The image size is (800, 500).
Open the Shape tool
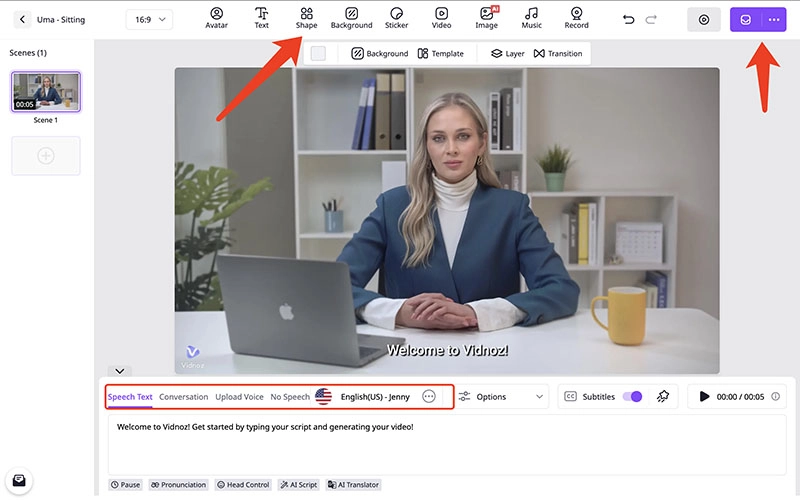tap(306, 18)
